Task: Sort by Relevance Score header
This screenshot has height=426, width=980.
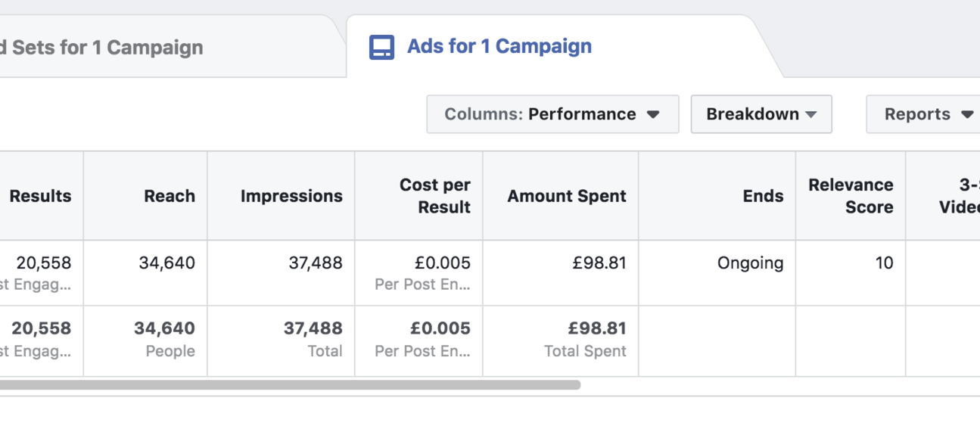Action: pos(851,196)
